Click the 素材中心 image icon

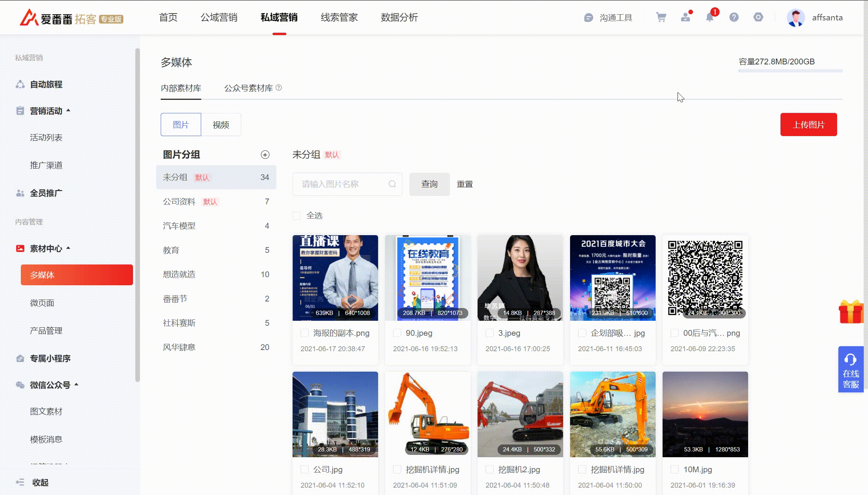[x=20, y=249]
